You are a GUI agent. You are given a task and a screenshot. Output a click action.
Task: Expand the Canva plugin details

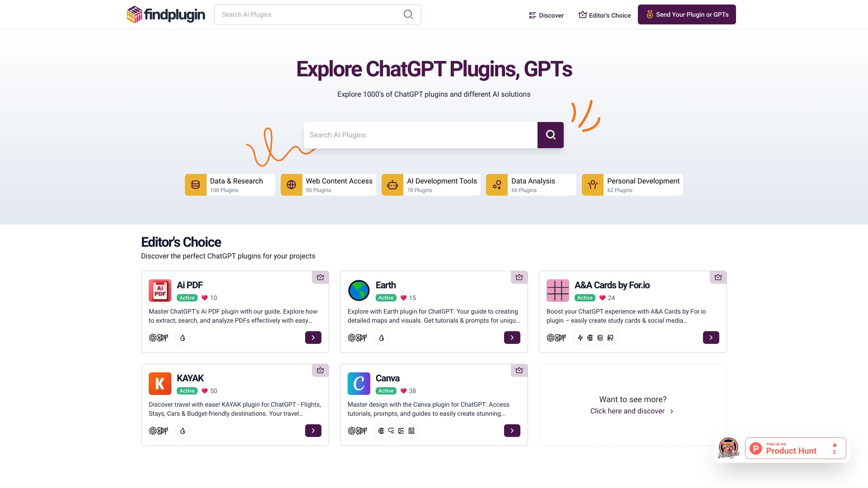coord(512,431)
